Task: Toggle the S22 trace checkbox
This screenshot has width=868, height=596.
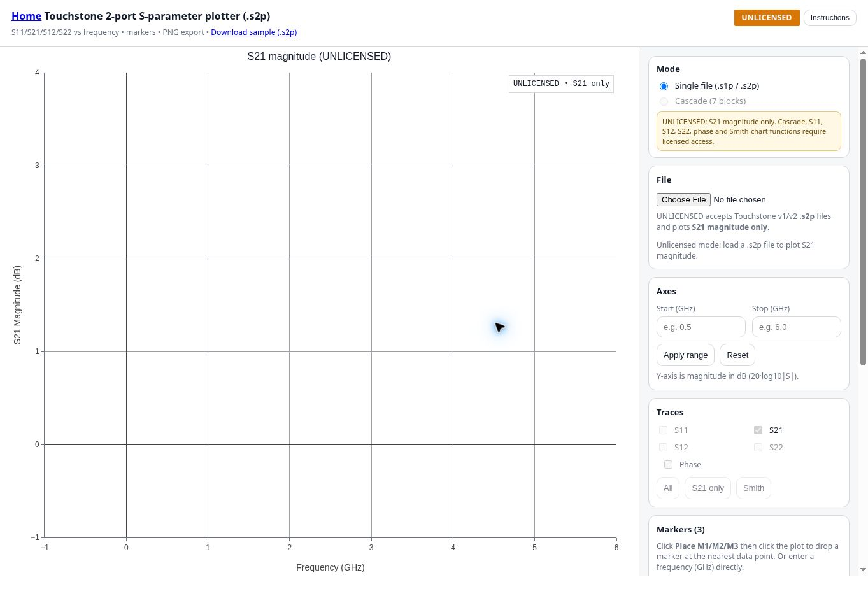Action: 758,448
